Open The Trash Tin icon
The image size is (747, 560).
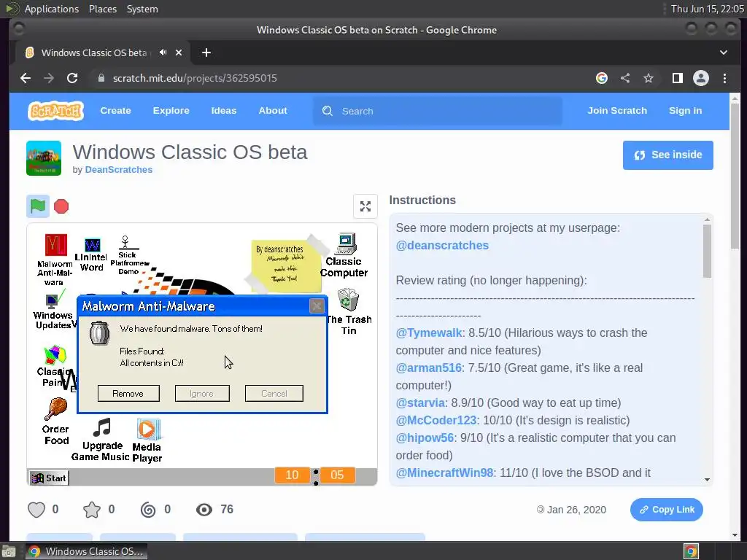click(349, 311)
